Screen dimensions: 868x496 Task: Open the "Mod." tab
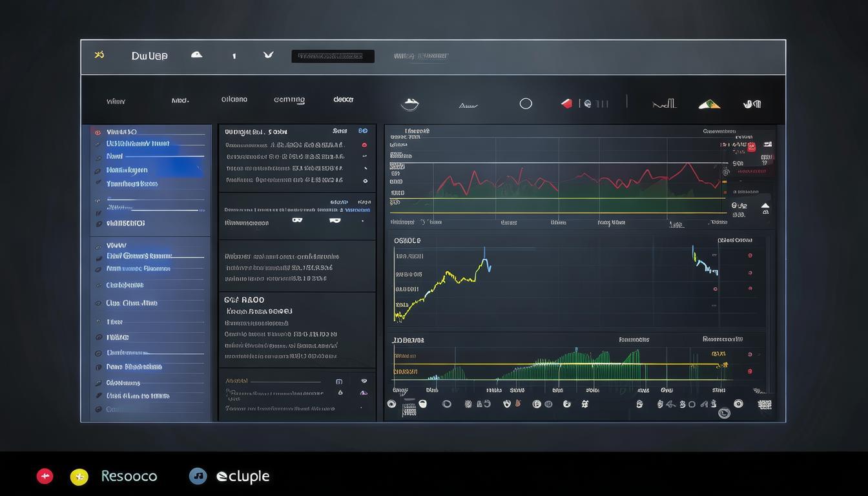pyautogui.click(x=180, y=101)
